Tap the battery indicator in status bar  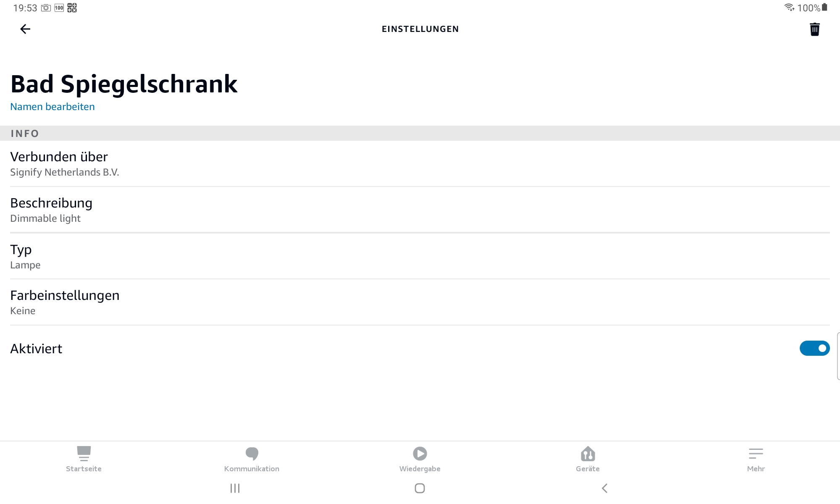(824, 8)
